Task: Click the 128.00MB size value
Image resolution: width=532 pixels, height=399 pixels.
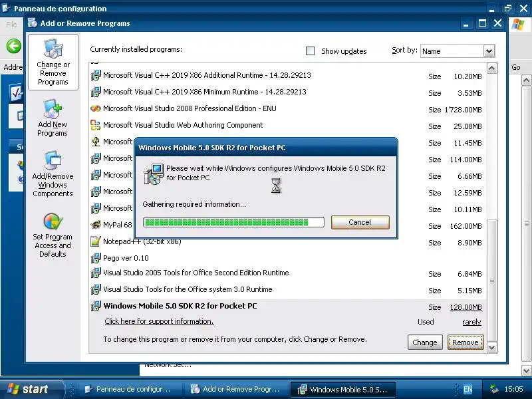Action: pyautogui.click(x=465, y=307)
